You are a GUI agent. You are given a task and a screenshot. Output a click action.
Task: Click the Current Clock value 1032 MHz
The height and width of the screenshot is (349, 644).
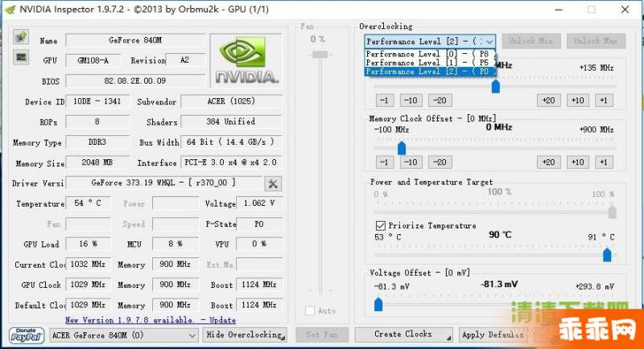88,264
